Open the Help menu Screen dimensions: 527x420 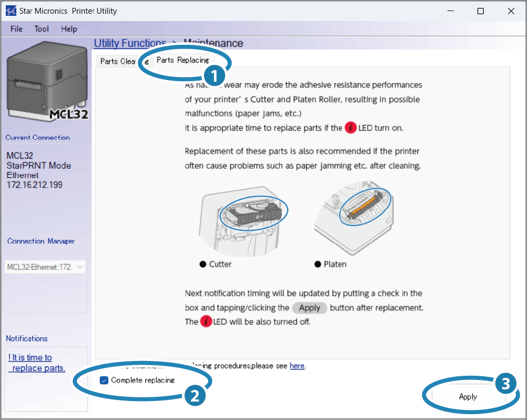pos(69,29)
